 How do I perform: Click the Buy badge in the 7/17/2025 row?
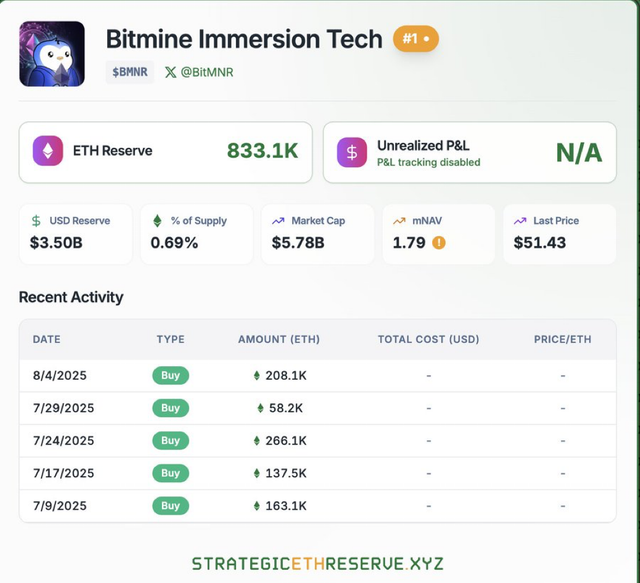(171, 474)
